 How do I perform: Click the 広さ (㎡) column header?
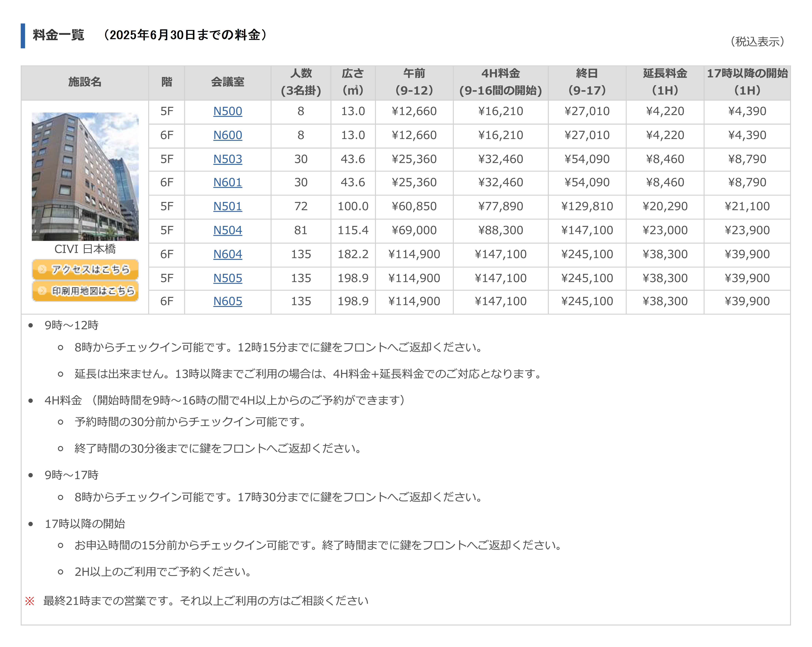pyautogui.click(x=353, y=82)
